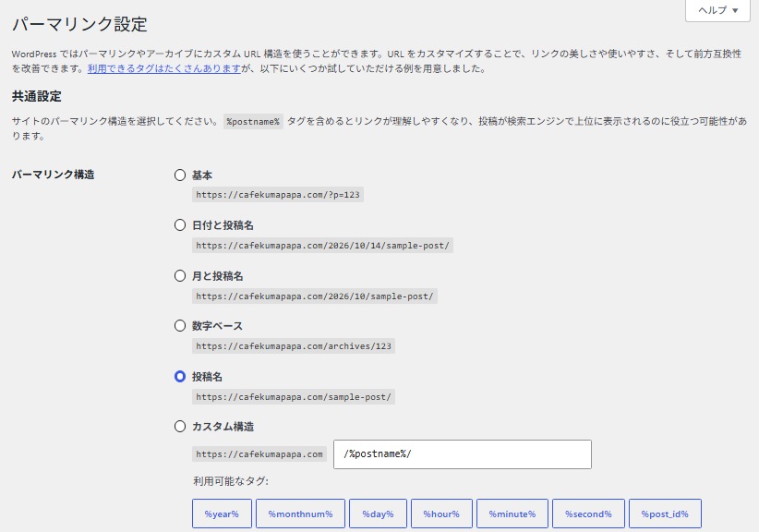Image resolution: width=759 pixels, height=532 pixels.
Task: Click the https://cafekumapapa.com prefix beside custom field
Action: point(259,454)
